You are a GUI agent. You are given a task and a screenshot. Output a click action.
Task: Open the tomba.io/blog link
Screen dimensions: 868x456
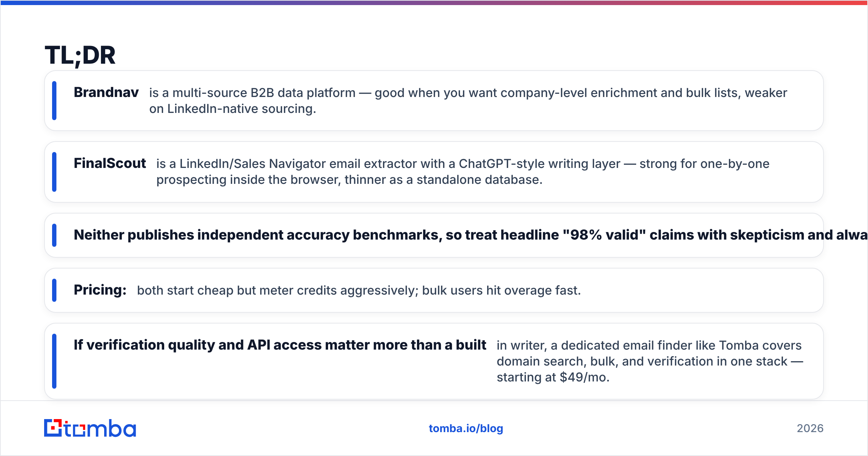pos(466,428)
